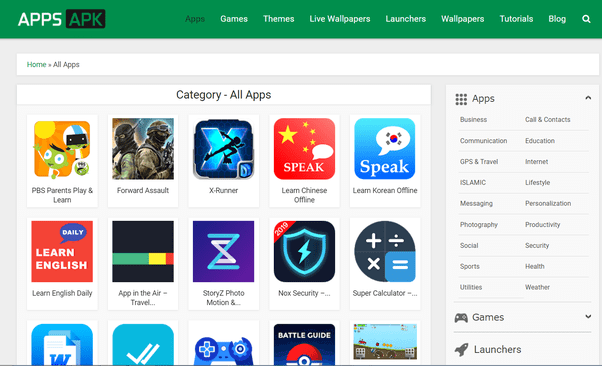Select Themes in the top navigation
The image size is (602, 366).
click(x=278, y=19)
